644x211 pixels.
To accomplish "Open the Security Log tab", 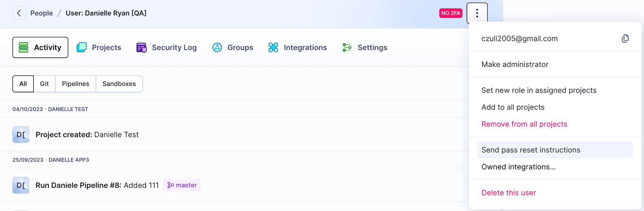I will [167, 47].
